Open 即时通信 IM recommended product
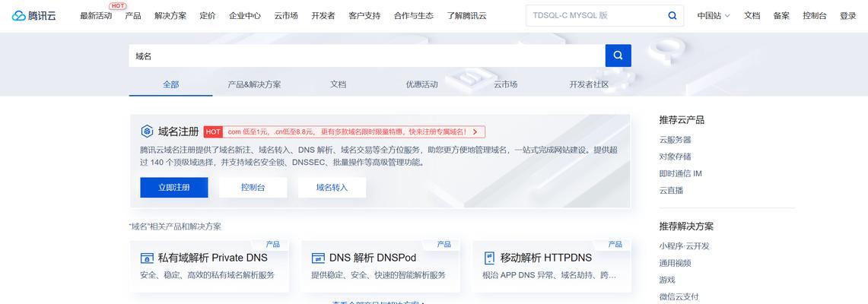This screenshot has height=304, width=868. [680, 173]
